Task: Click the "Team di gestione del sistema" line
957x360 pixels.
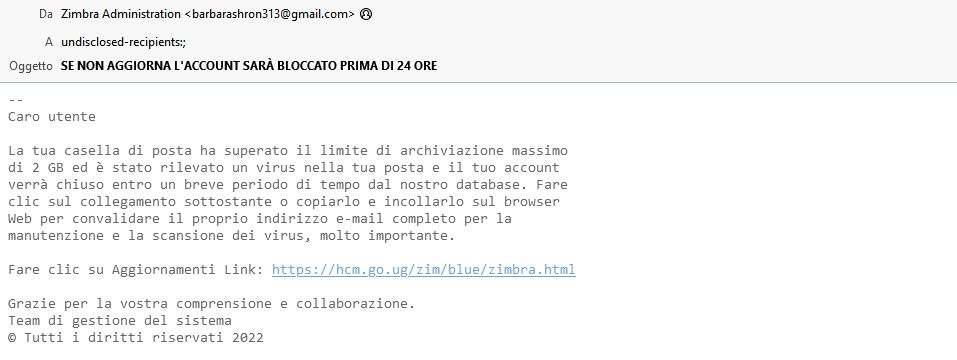Action: pyautogui.click(x=120, y=320)
